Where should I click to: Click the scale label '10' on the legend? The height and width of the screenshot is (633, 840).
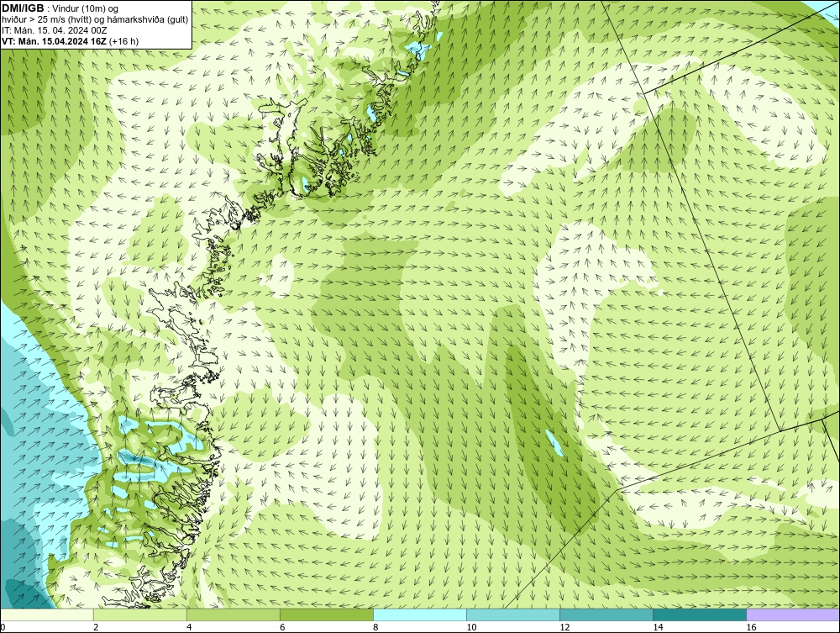(x=470, y=627)
